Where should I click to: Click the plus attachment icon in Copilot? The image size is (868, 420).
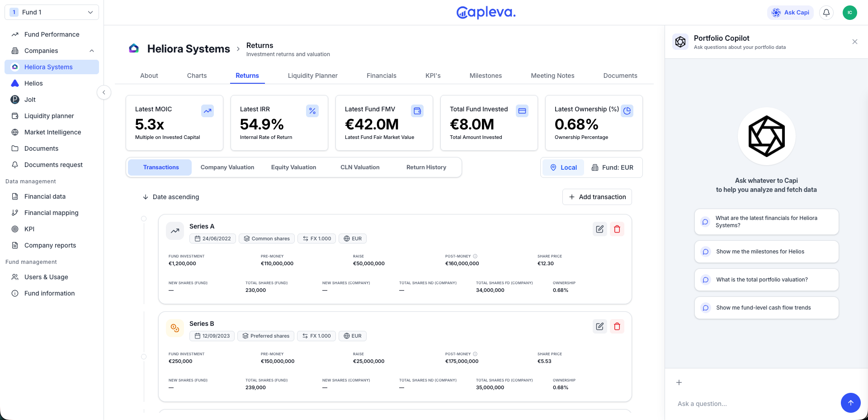679,382
